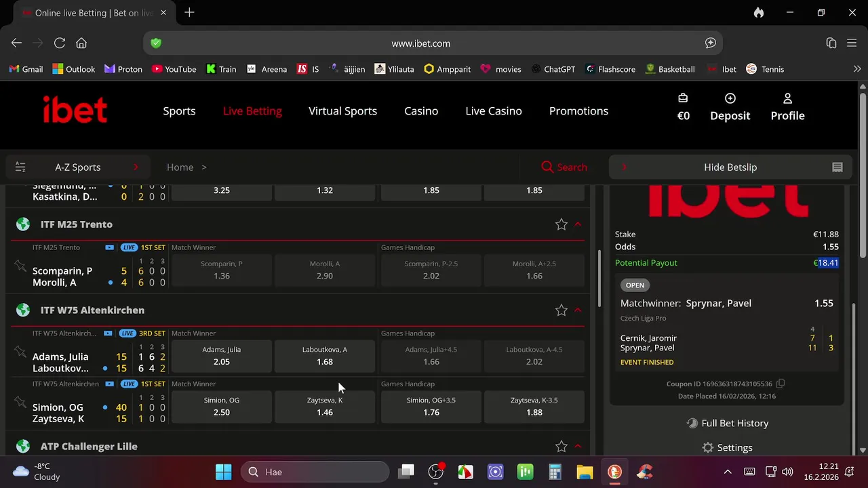868x488 pixels.
Task: Click the globe icon beside ATP Challenger Lille
Action: 23,447
